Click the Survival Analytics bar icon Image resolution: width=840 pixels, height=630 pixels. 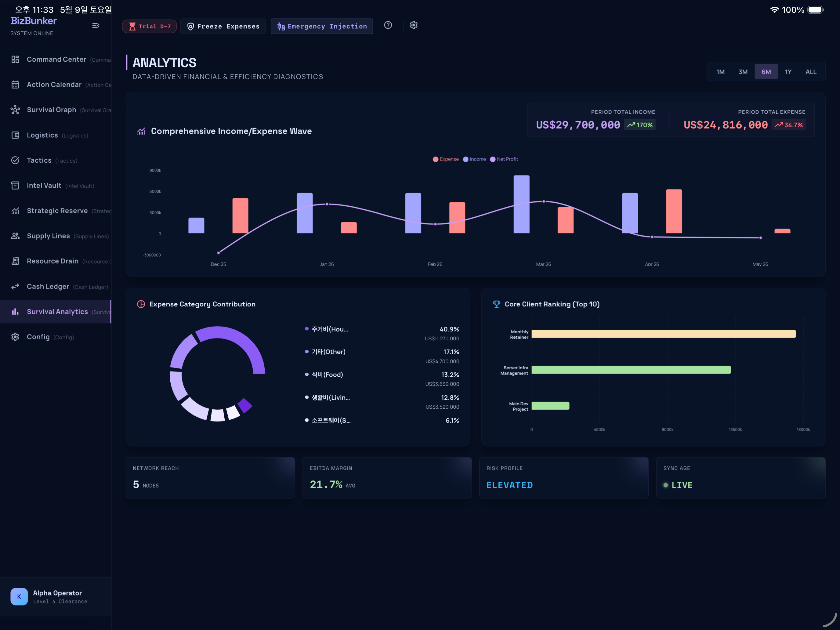15,311
